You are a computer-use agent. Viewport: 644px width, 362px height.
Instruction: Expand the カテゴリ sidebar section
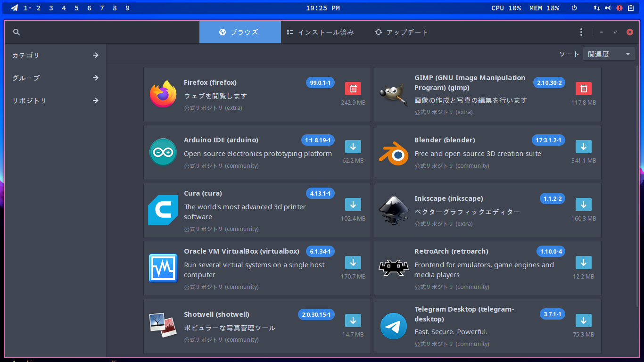(x=56, y=55)
